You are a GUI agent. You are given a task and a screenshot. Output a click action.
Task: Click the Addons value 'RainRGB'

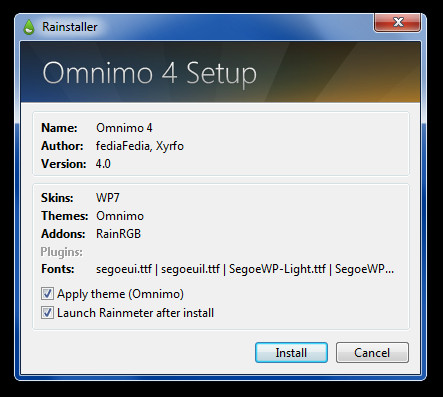[118, 234]
